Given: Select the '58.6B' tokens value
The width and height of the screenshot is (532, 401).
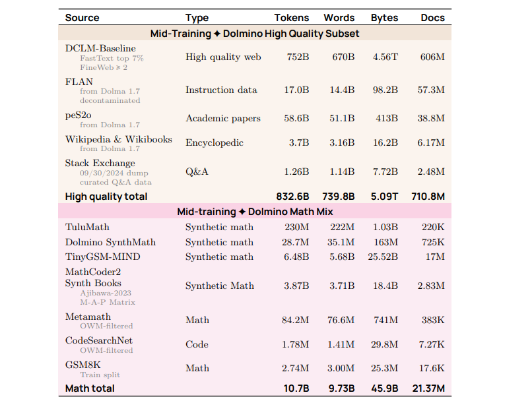Looking at the screenshot, I should coord(296,118).
